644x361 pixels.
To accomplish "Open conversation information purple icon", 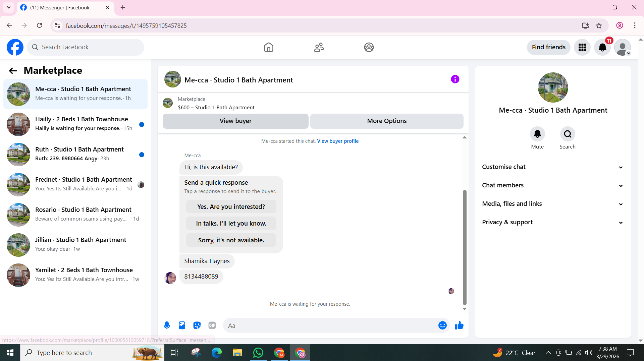I will pos(455,79).
